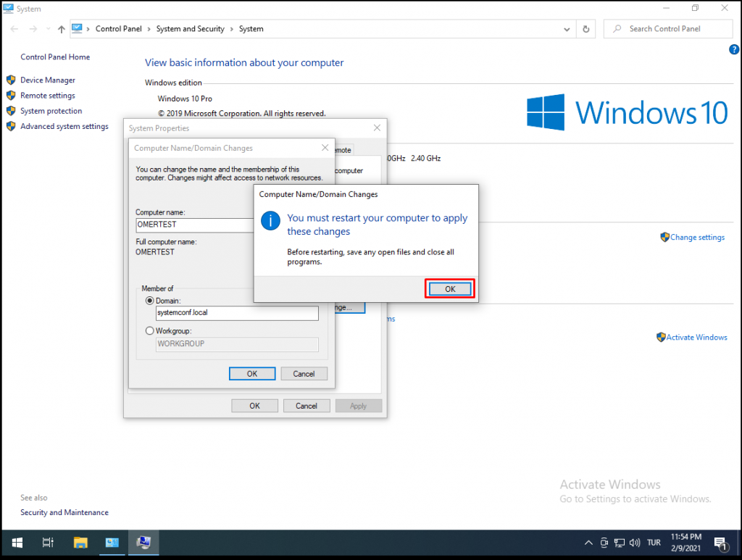Open the Action Center notification icon

(721, 542)
